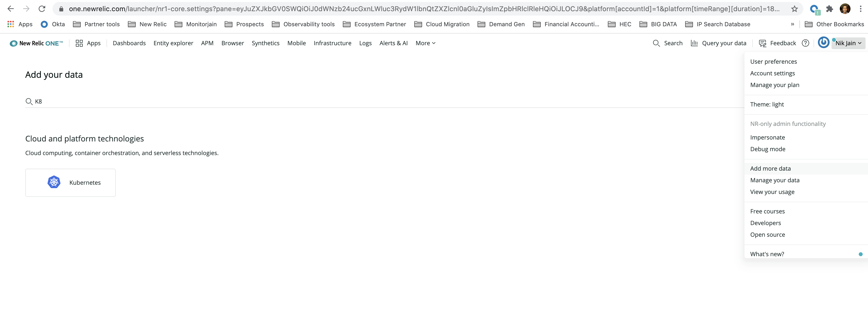Click the search magnifier beside K8
Viewport: 868px width, 332px height.
[29, 102]
